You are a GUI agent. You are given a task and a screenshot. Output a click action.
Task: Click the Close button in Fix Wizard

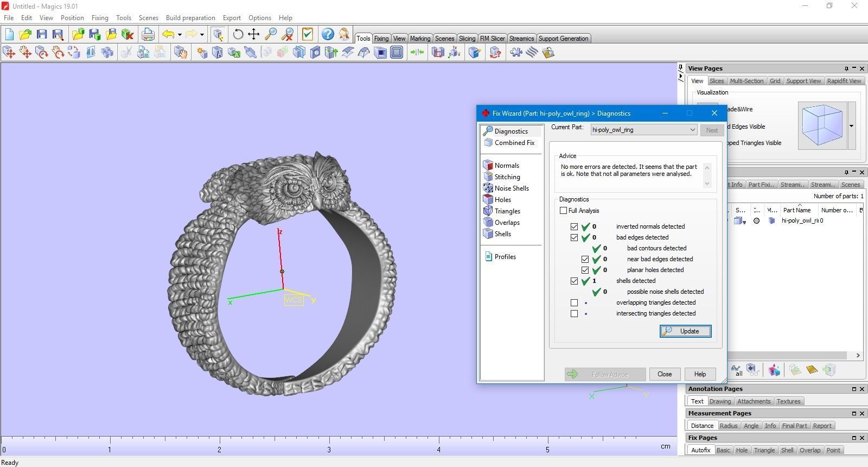665,374
